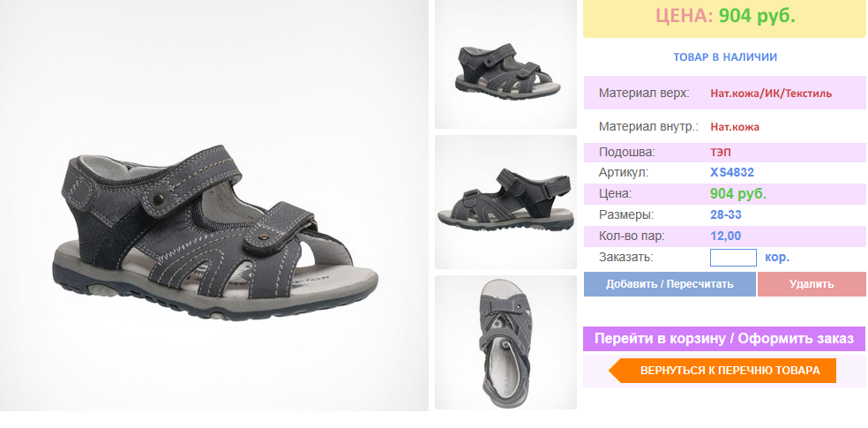Click the кор. unit label

click(x=777, y=258)
